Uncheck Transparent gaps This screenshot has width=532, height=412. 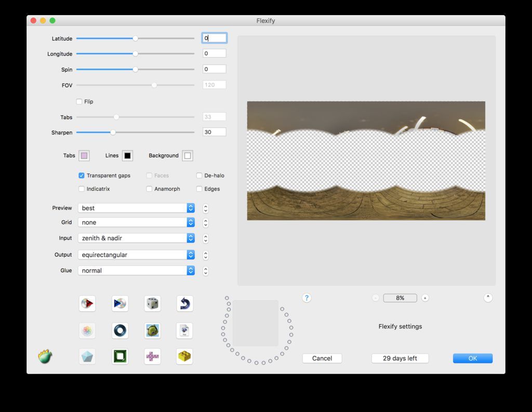click(82, 176)
